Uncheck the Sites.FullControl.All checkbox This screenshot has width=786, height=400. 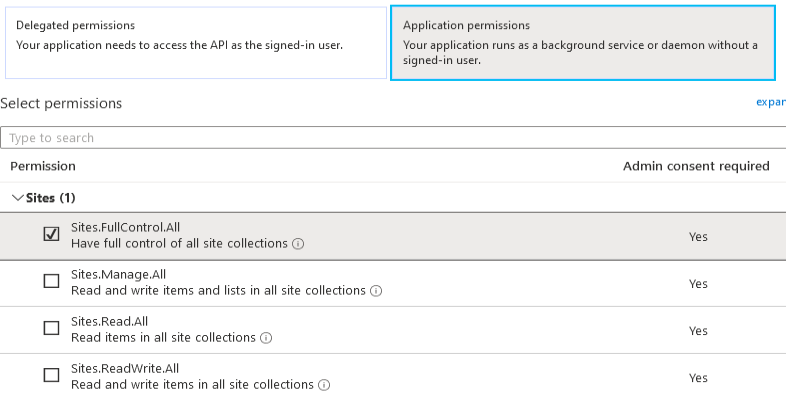coord(52,234)
